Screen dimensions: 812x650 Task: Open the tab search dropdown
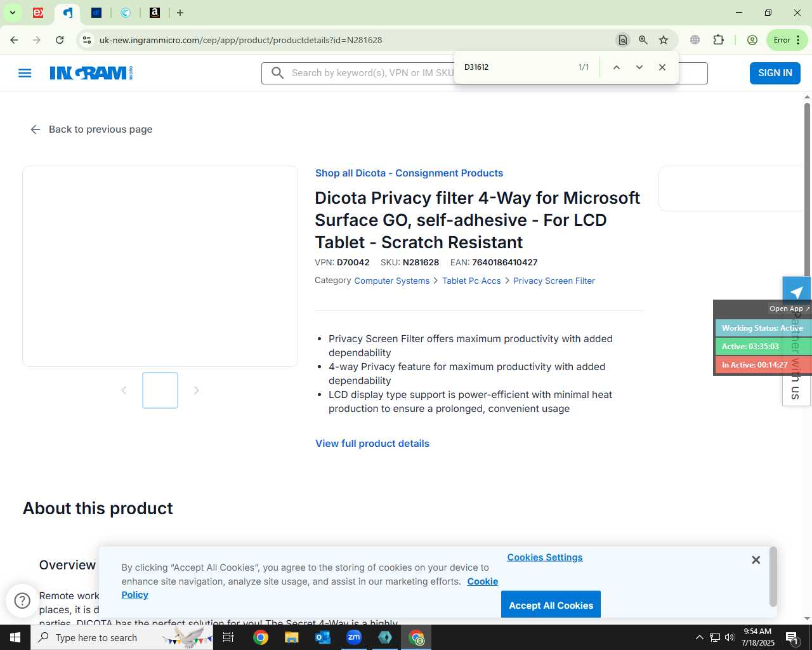tap(12, 13)
